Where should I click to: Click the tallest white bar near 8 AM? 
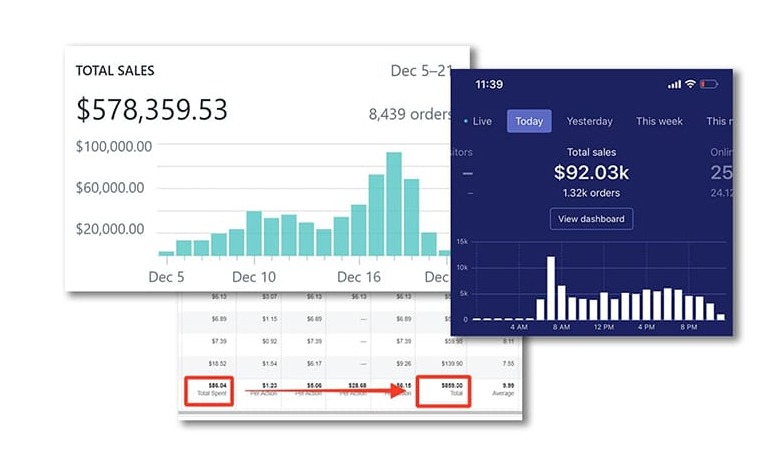pyautogui.click(x=551, y=288)
